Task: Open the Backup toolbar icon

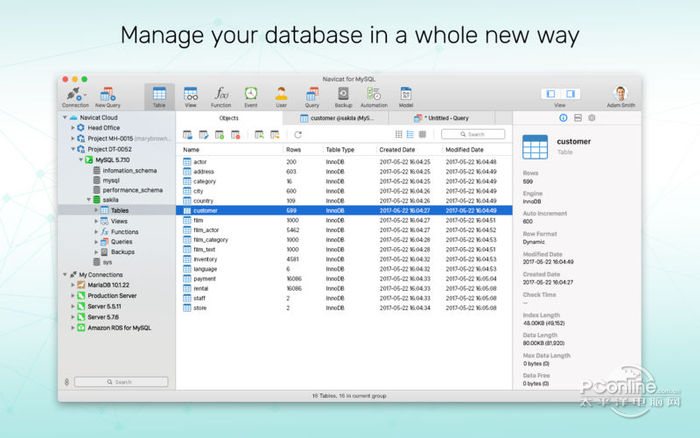Action: pyautogui.click(x=343, y=94)
